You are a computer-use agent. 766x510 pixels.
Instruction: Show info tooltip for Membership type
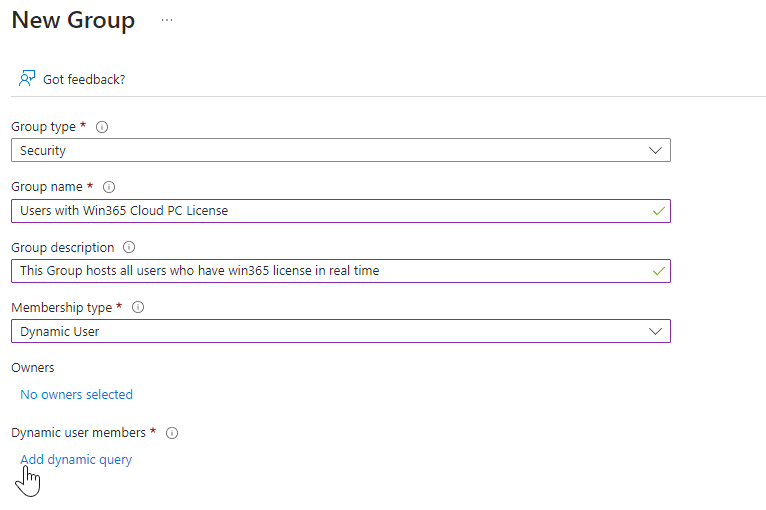pyautogui.click(x=138, y=307)
